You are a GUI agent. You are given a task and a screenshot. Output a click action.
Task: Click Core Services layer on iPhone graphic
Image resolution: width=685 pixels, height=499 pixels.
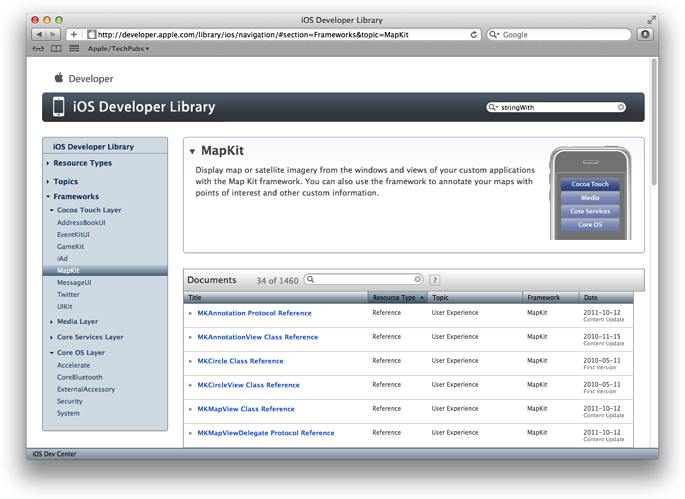pos(590,211)
